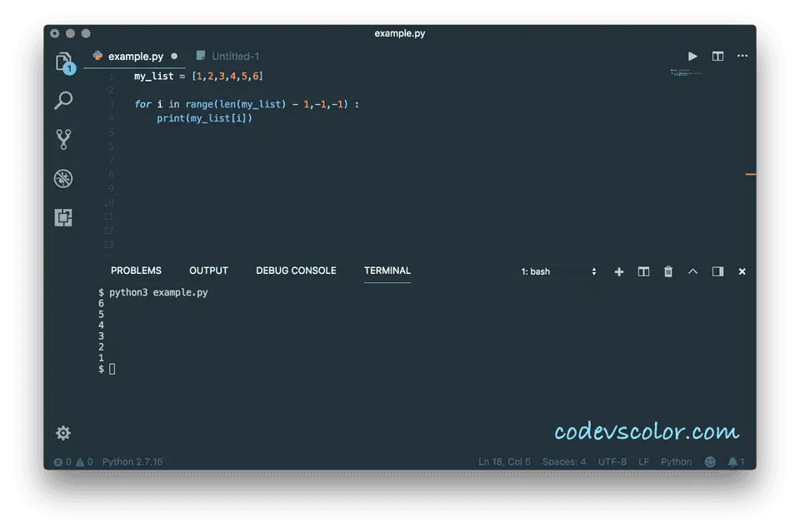Viewport: 800px width, 532px height.
Task: Click the 'Spaces: 4' indentation setting
Action: (564, 461)
